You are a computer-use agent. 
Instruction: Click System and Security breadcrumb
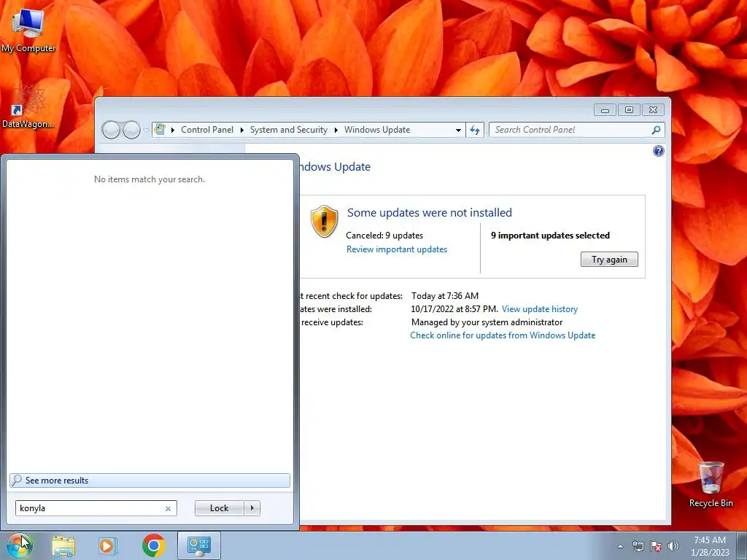(289, 130)
